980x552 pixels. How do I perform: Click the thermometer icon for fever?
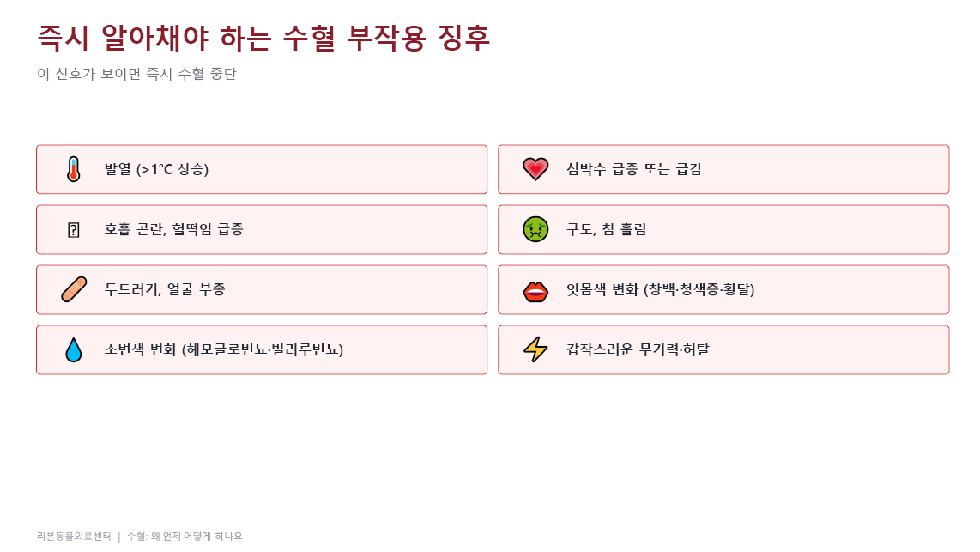click(74, 169)
